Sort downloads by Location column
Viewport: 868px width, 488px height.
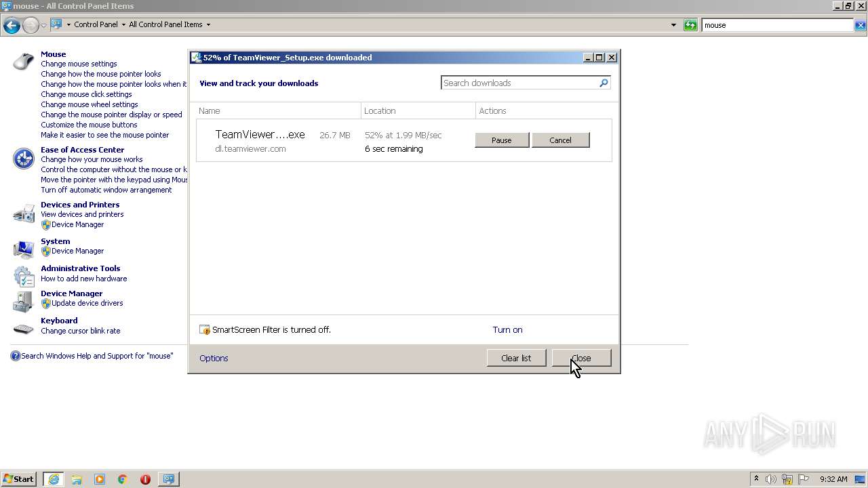(418, 110)
